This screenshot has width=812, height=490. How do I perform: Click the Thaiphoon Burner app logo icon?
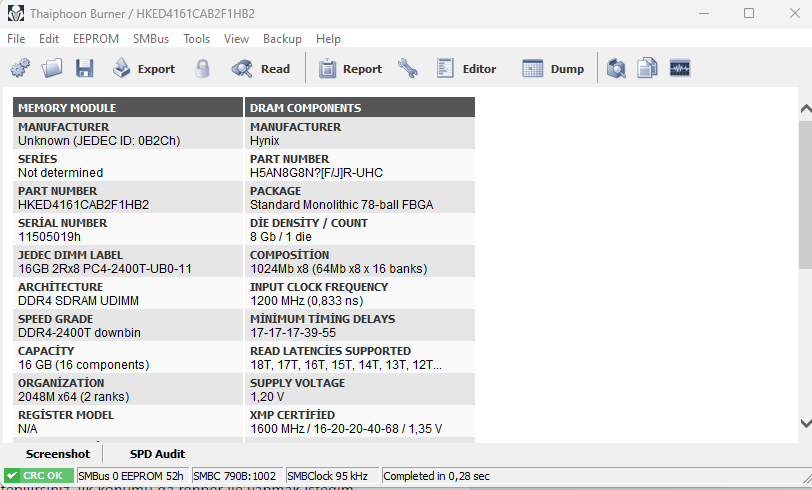[x=16, y=13]
